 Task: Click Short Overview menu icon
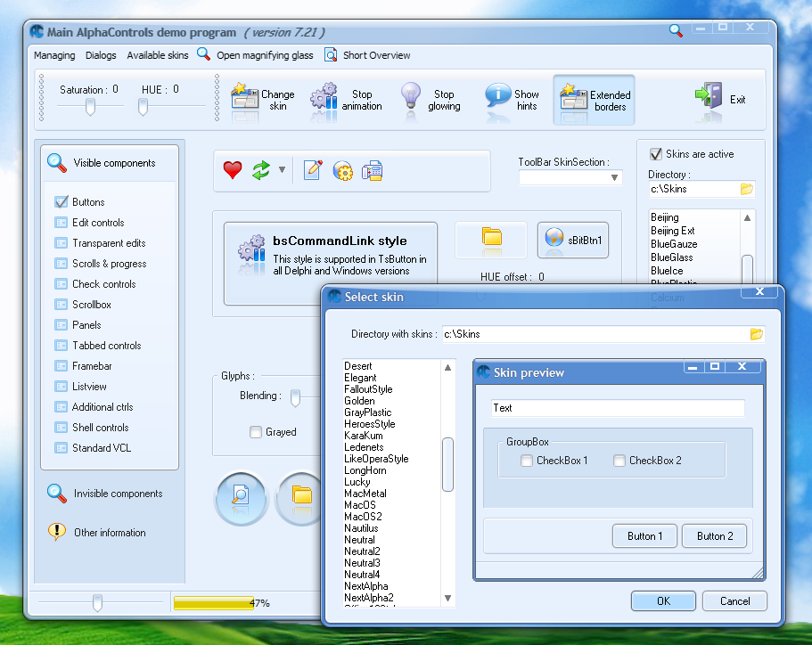pos(331,54)
